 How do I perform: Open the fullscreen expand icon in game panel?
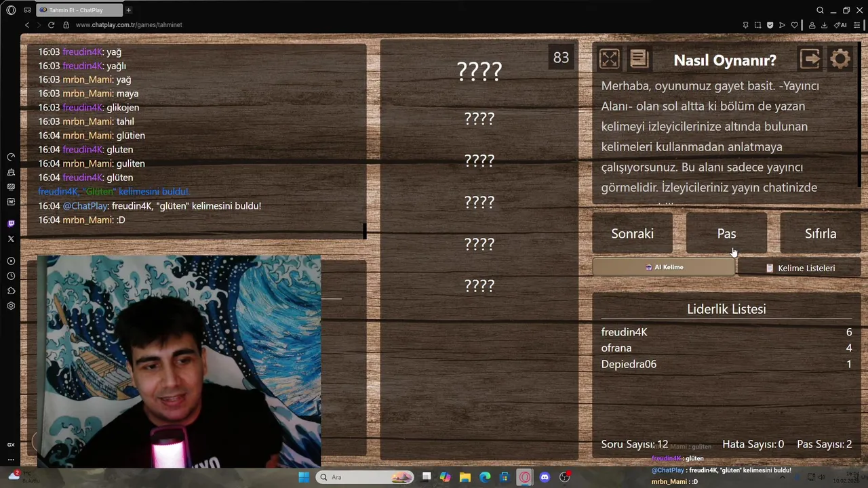[x=609, y=59]
